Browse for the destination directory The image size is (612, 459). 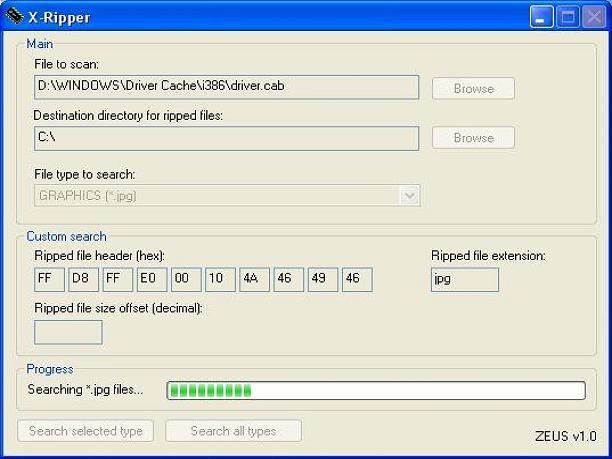pos(473,138)
